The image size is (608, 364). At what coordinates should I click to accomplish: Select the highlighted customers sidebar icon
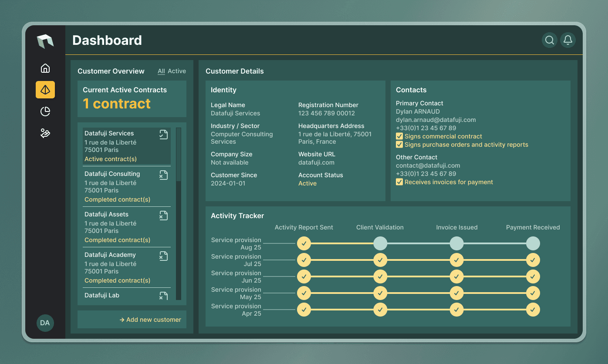[x=45, y=90]
